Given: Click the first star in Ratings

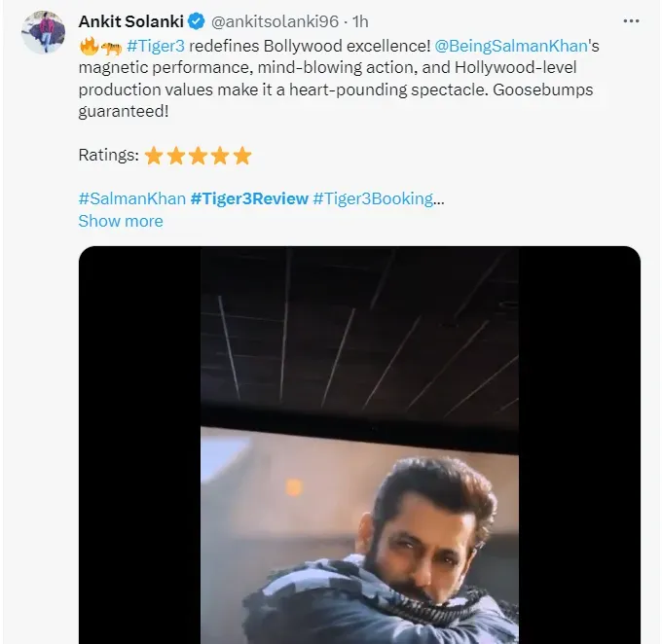Looking at the screenshot, I should (x=154, y=156).
